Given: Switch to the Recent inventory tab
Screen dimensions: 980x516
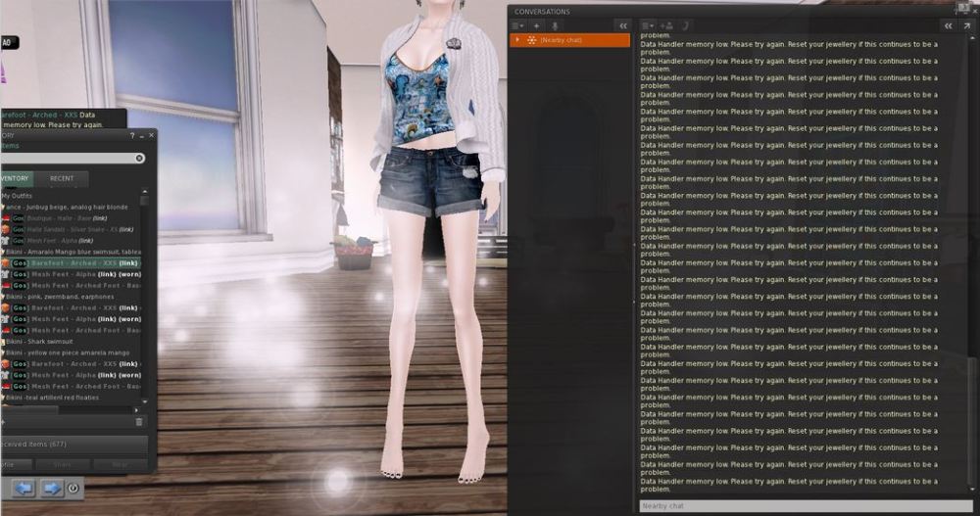Looking at the screenshot, I should (62, 179).
